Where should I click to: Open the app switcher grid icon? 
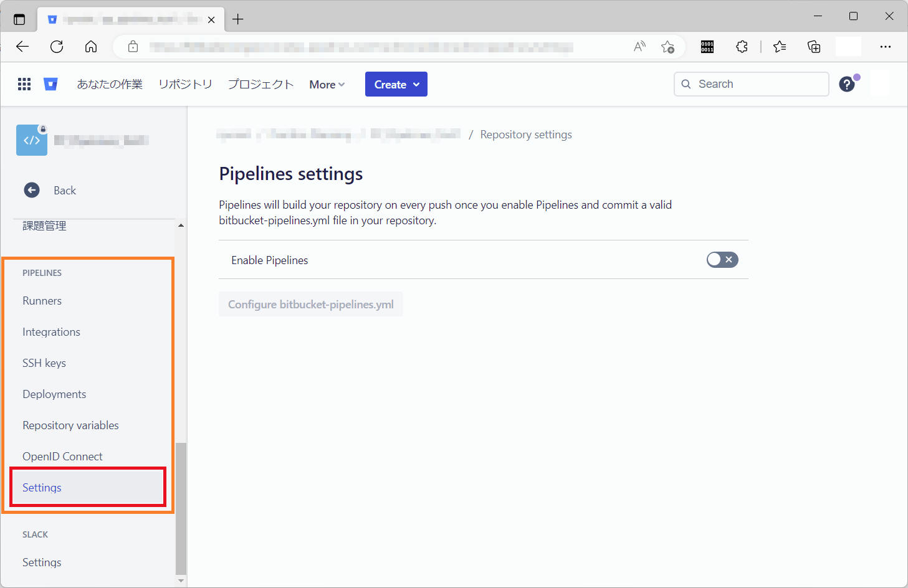coord(24,84)
